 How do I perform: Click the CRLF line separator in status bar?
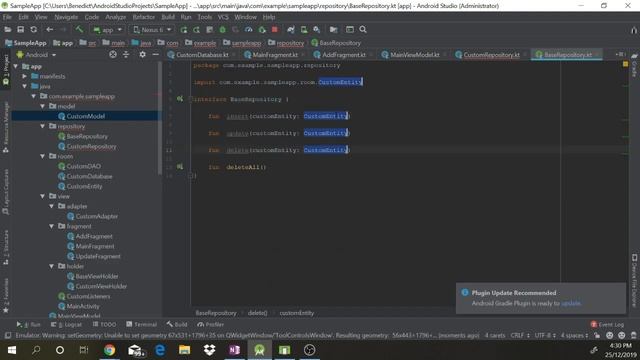(x=520, y=336)
